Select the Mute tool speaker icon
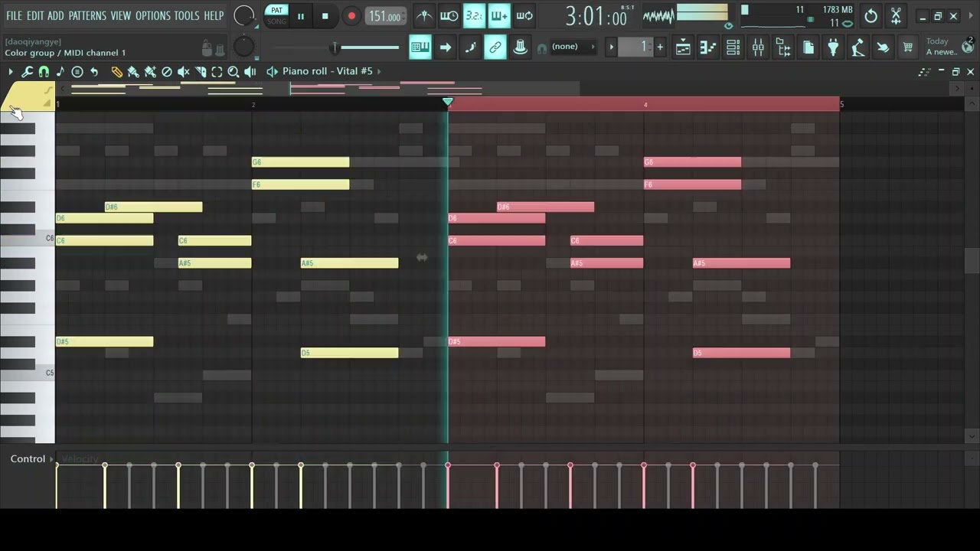 click(x=184, y=71)
